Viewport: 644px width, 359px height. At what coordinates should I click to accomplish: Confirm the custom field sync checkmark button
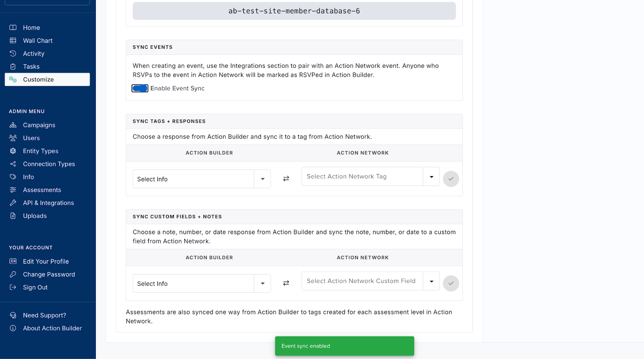point(451,283)
